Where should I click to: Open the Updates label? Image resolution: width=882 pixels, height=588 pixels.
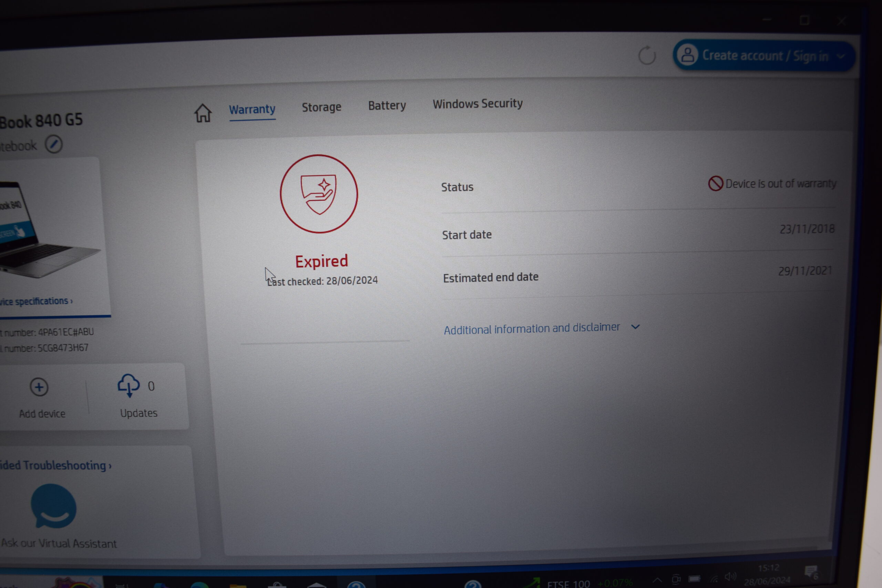pyautogui.click(x=139, y=413)
